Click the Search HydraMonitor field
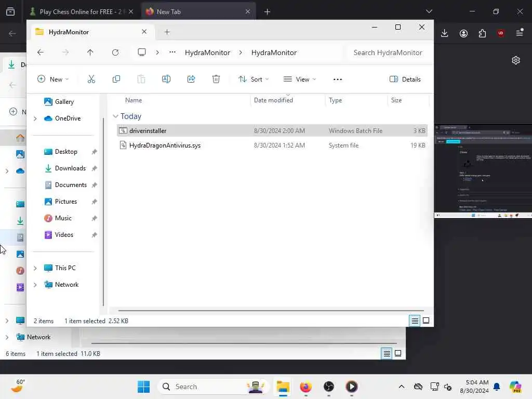The height and width of the screenshot is (399, 532). pos(389,52)
